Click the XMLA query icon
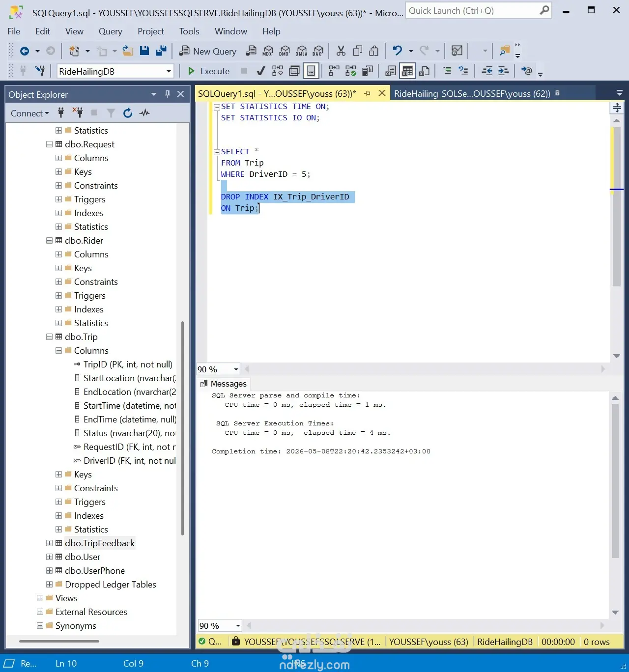The image size is (629, 672). click(x=302, y=51)
